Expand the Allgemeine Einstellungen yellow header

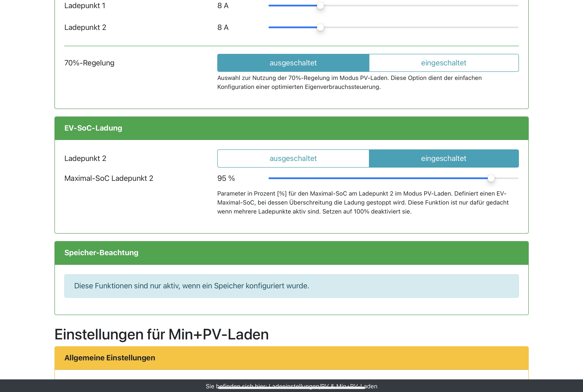coord(110,358)
